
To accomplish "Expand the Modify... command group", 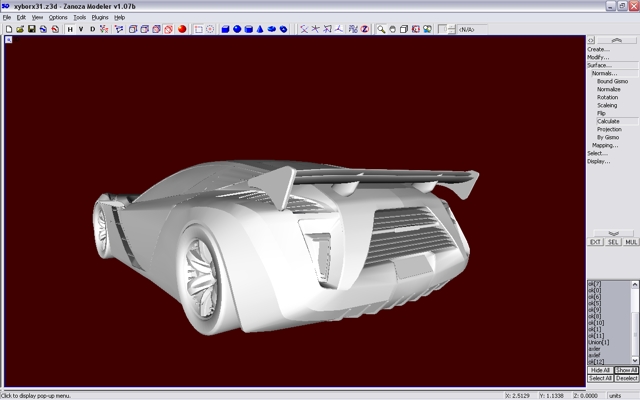I will point(598,57).
